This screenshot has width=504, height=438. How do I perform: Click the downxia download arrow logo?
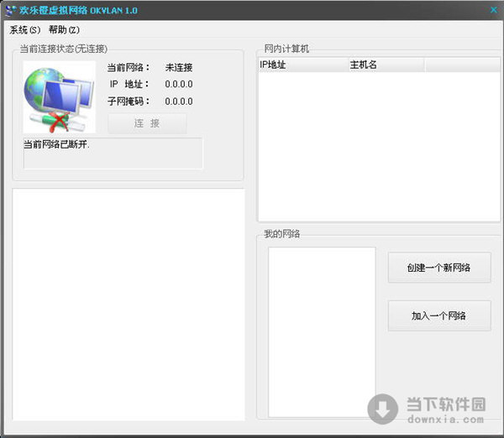point(384,409)
